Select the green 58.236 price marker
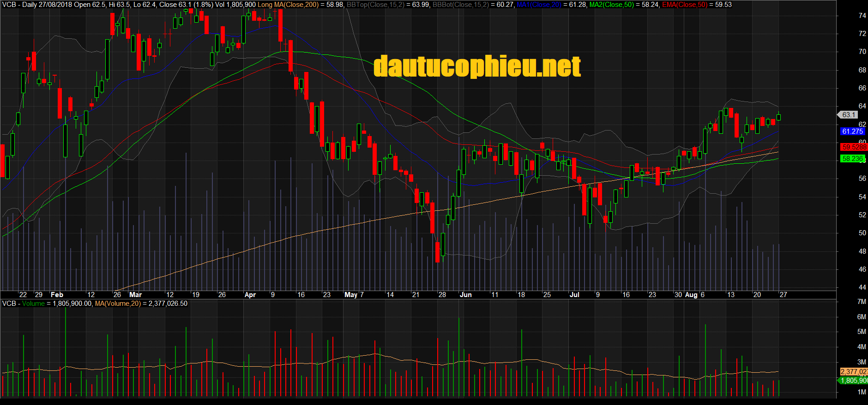The image size is (868, 405). tap(852, 159)
